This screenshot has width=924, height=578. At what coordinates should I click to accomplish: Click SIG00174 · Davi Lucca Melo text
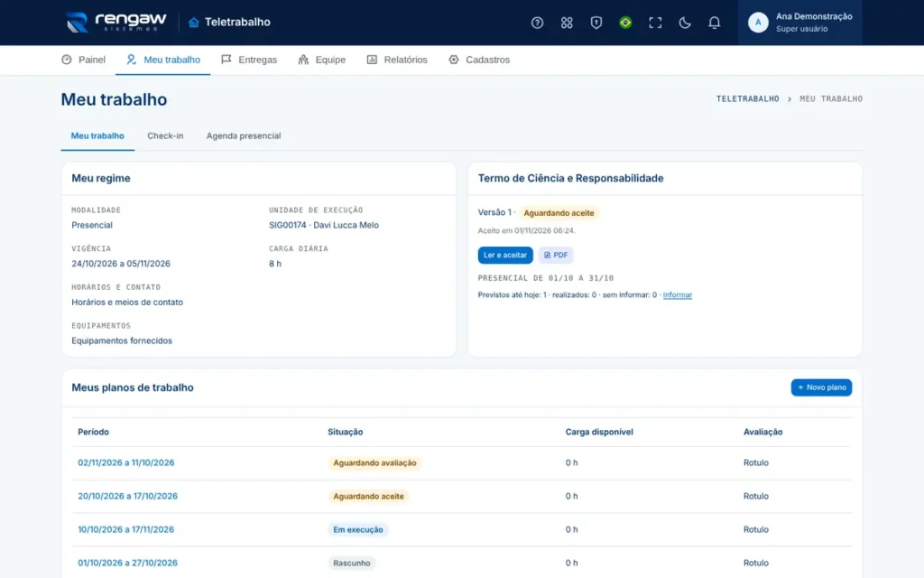point(324,225)
